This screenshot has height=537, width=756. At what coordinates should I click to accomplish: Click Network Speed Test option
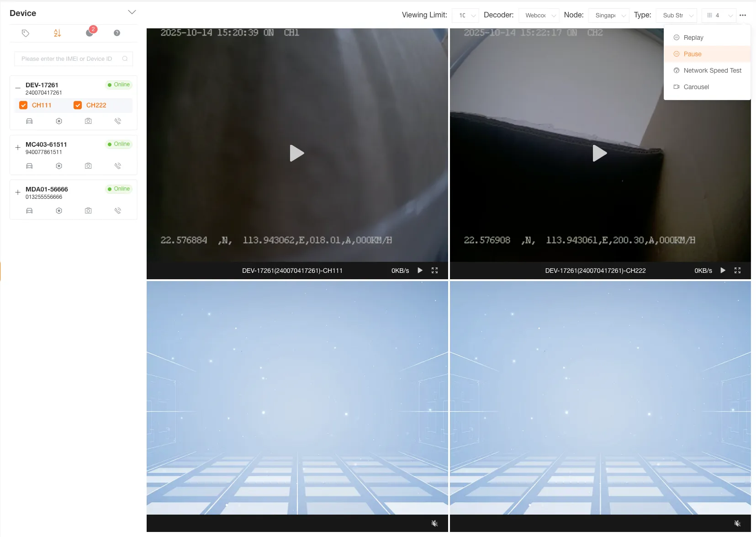[x=711, y=70]
